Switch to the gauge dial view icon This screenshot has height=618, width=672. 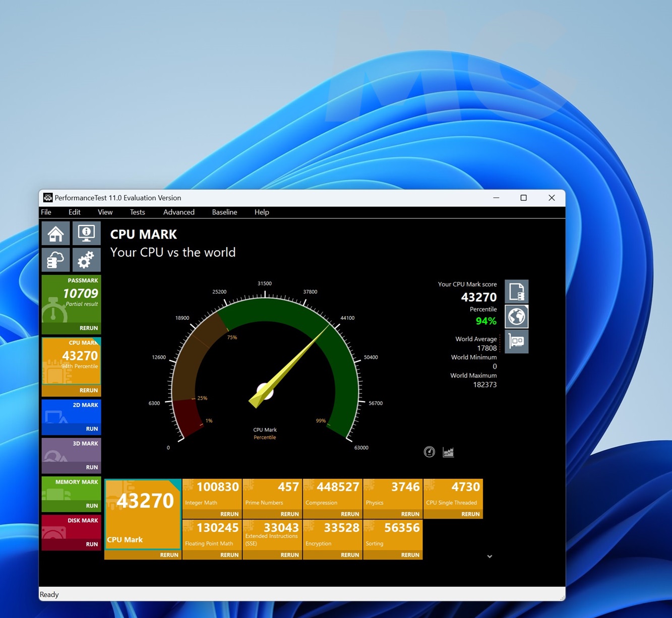[429, 452]
